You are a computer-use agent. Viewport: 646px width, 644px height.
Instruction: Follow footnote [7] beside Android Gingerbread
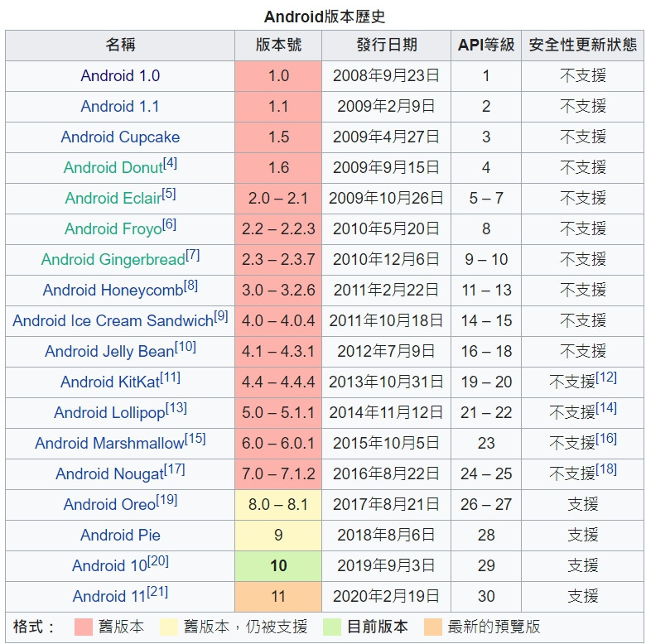point(193,255)
